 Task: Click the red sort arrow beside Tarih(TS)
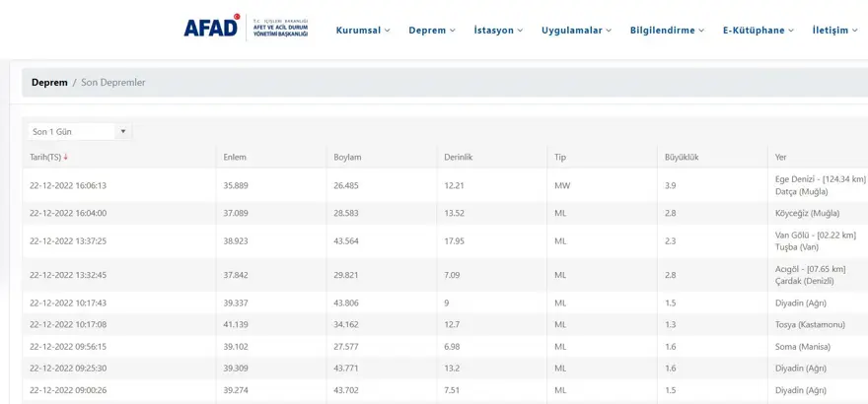point(66,158)
